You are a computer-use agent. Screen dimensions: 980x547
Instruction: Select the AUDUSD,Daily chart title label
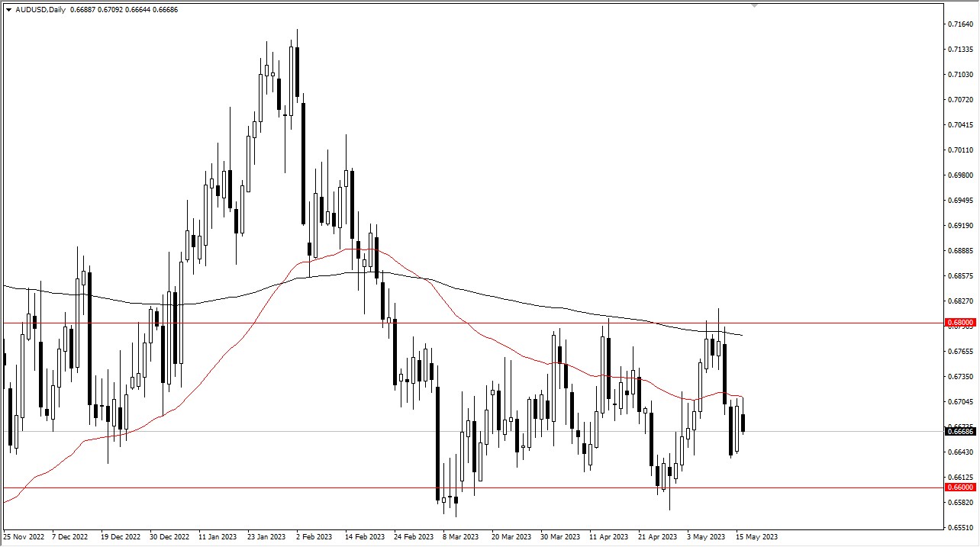[x=40, y=10]
